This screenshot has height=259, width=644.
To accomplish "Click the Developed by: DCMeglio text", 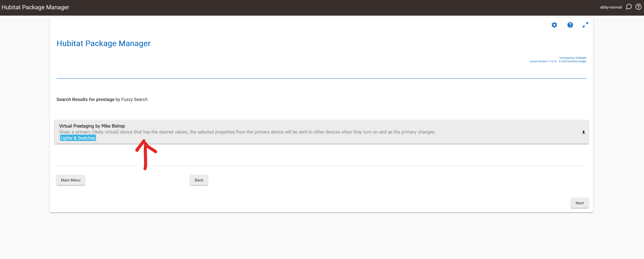I will pyautogui.click(x=573, y=58).
